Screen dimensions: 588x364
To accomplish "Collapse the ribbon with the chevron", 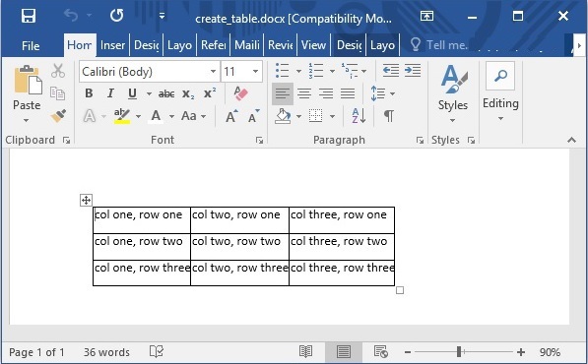I will [x=571, y=140].
